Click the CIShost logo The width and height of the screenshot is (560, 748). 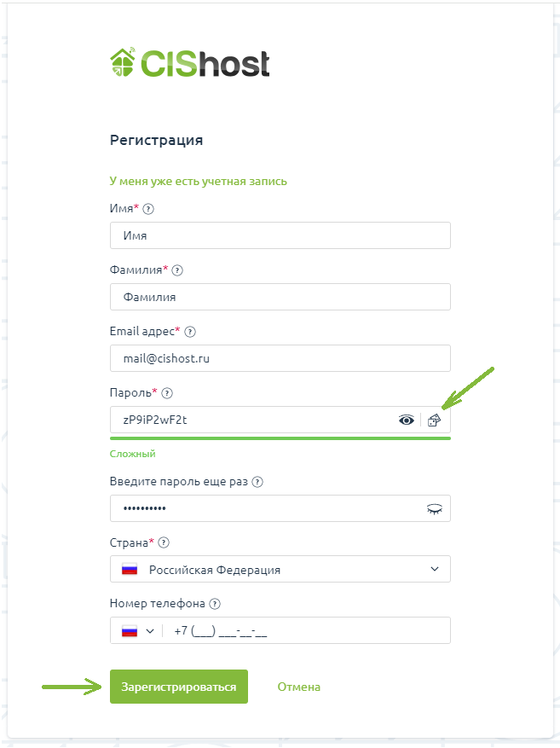pyautogui.click(x=190, y=62)
